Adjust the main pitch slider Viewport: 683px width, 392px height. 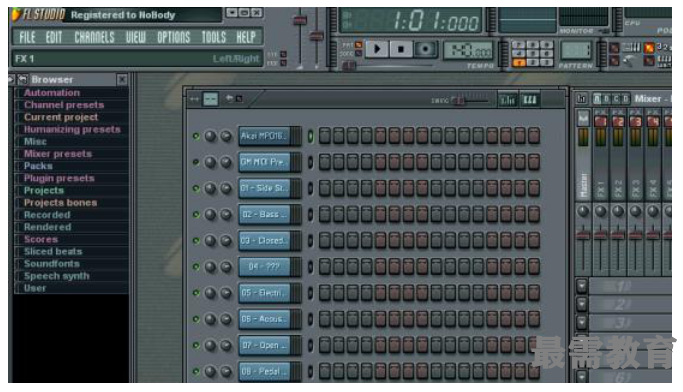[x=316, y=37]
